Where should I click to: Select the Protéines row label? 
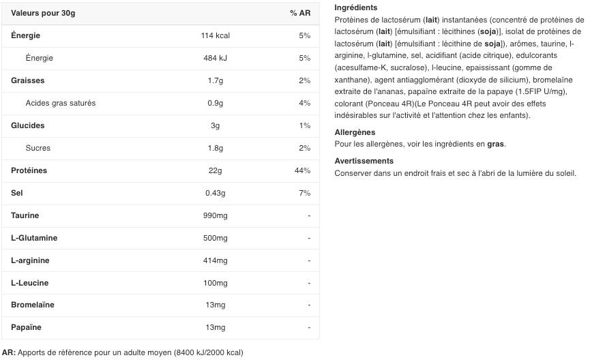[x=29, y=170]
